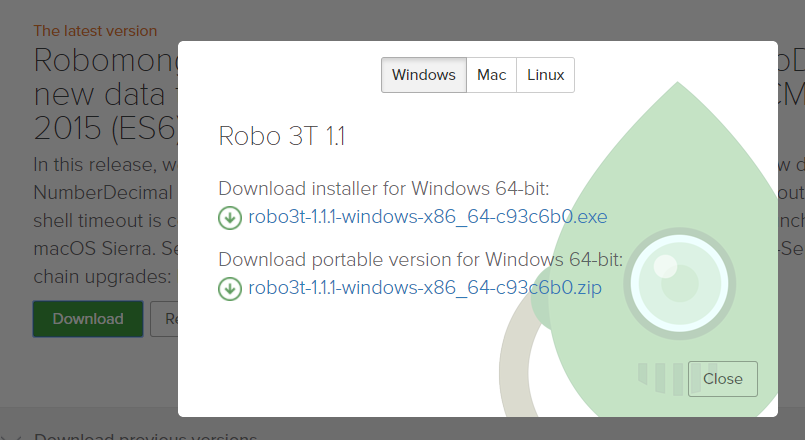805x440 pixels.
Task: Select the 'Robo 3T 1.1' heading text
Action: click(282, 136)
